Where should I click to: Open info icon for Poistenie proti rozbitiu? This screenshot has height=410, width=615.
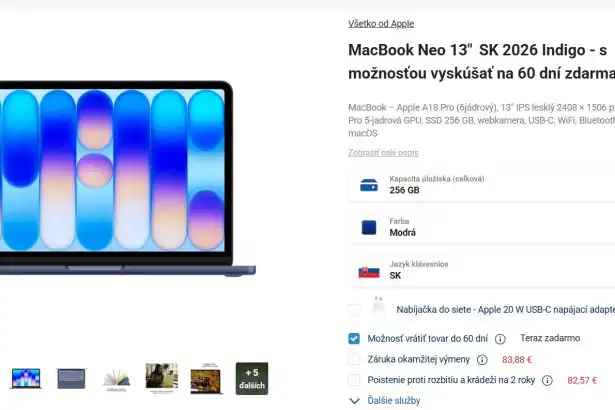[x=547, y=380]
